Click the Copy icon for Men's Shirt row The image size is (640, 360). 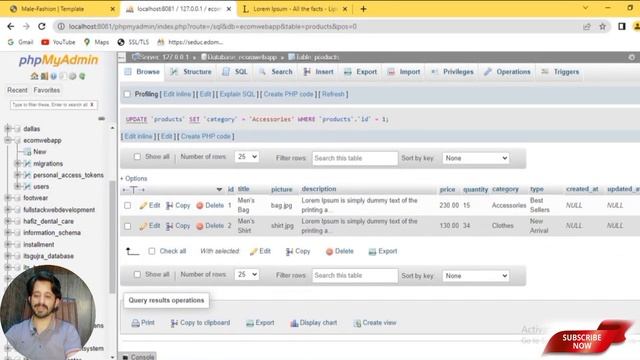(169, 226)
